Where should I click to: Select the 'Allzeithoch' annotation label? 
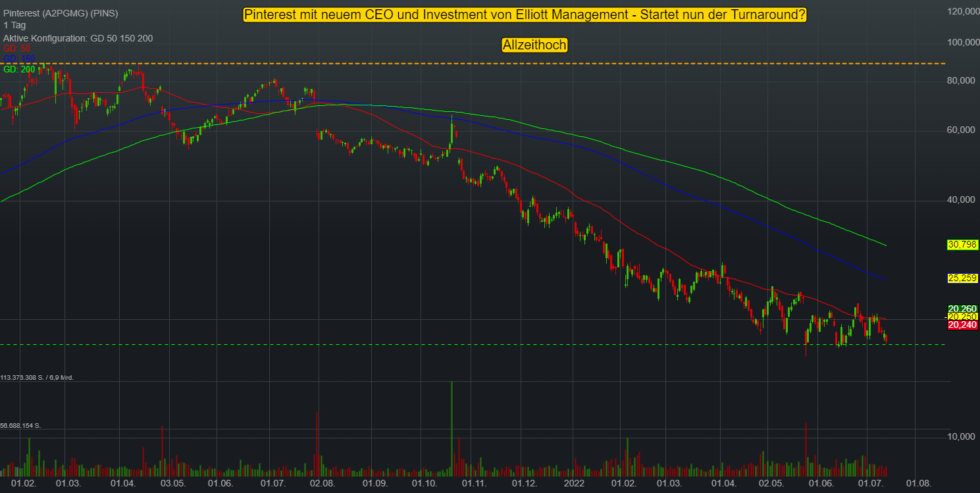534,45
